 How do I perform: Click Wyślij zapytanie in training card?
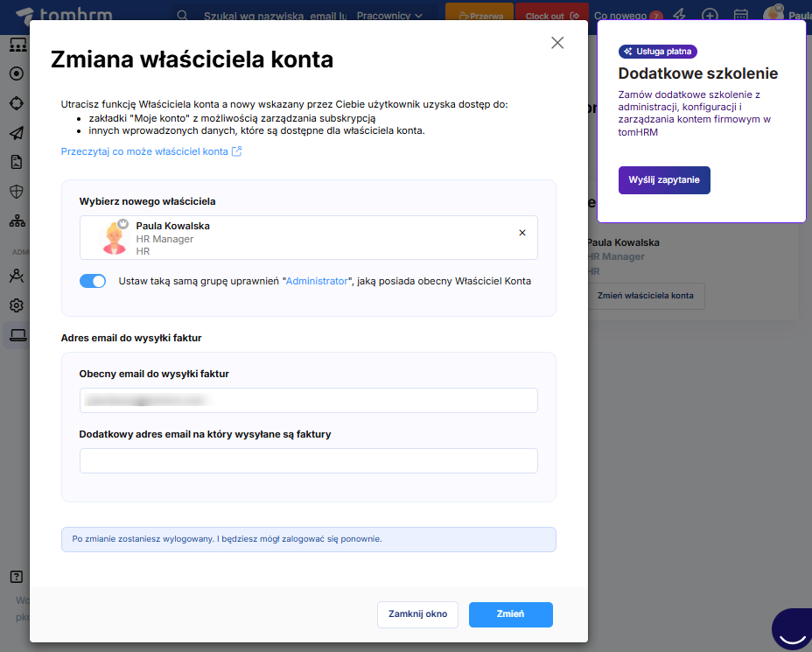point(664,180)
